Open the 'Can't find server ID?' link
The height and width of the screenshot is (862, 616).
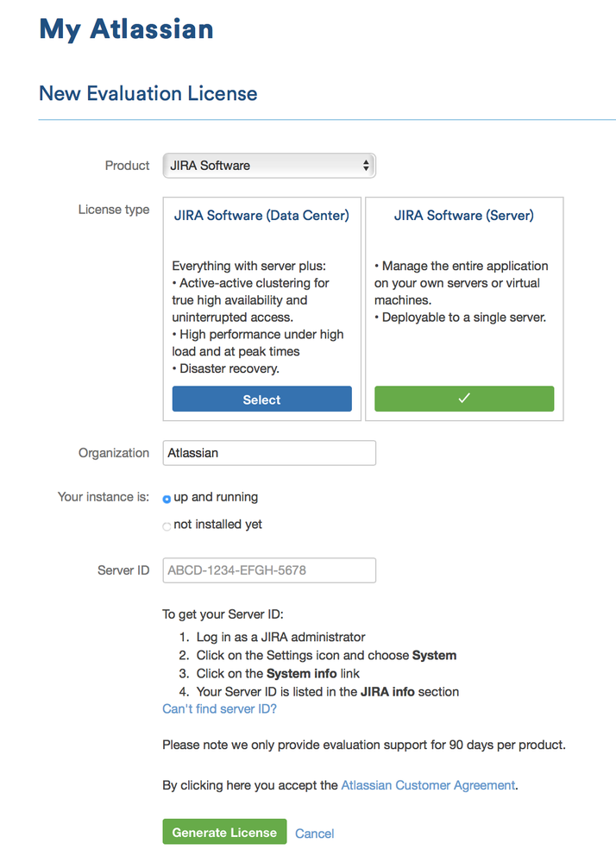(219, 709)
